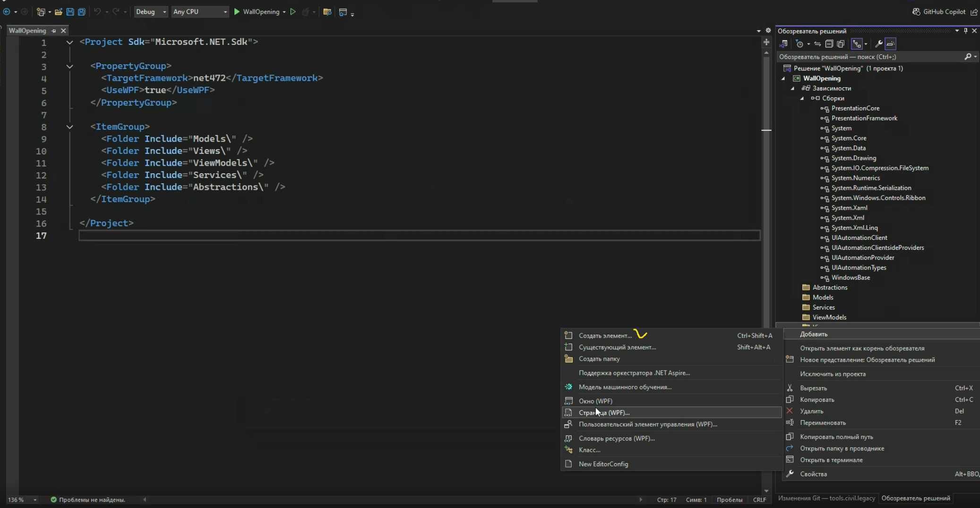Collapse the ItemGroup element on line 8

pyautogui.click(x=69, y=127)
